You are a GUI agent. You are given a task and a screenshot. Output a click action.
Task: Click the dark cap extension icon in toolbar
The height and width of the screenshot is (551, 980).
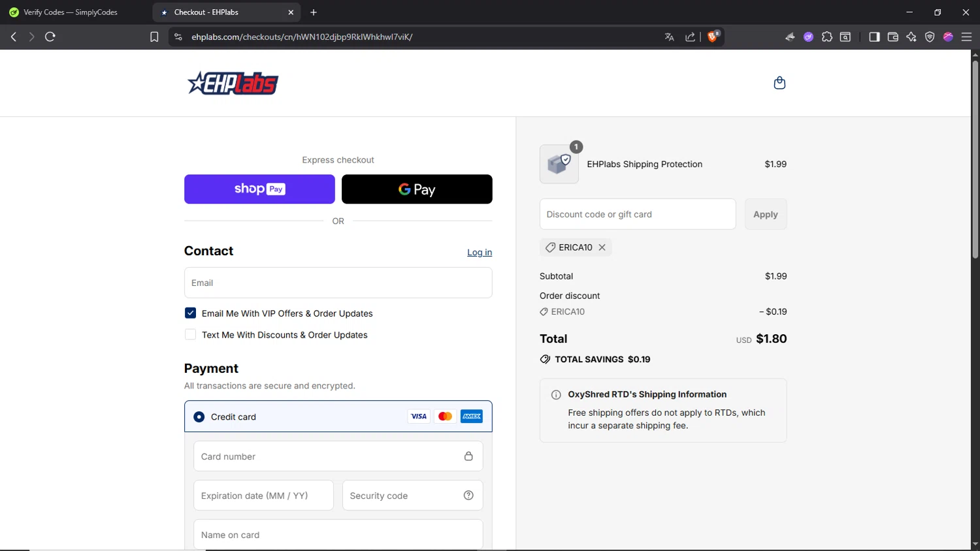pyautogui.click(x=790, y=37)
